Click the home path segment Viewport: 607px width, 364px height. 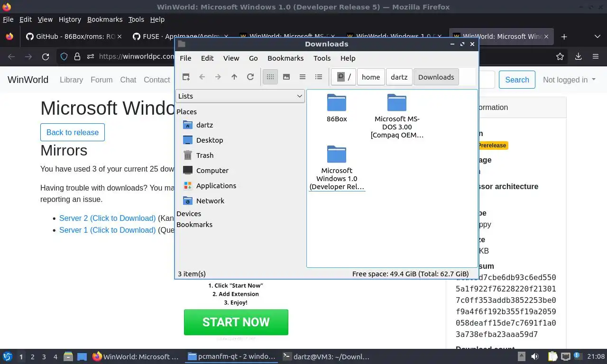click(x=371, y=77)
